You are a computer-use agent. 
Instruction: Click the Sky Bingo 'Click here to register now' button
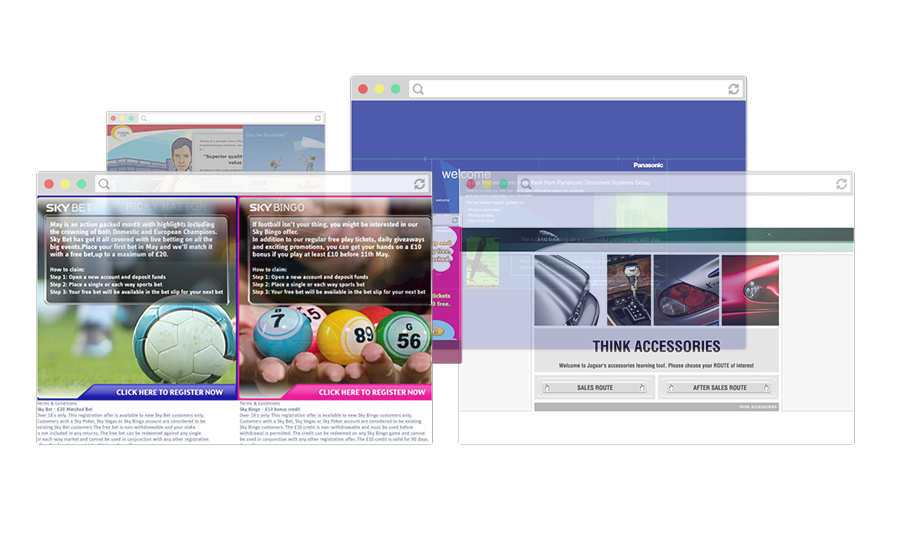[x=370, y=392]
